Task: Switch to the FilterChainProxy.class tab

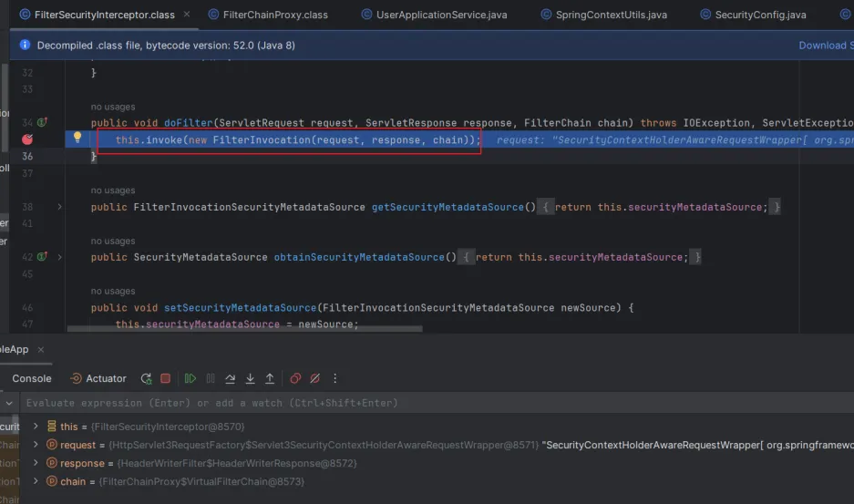Action: pos(274,15)
